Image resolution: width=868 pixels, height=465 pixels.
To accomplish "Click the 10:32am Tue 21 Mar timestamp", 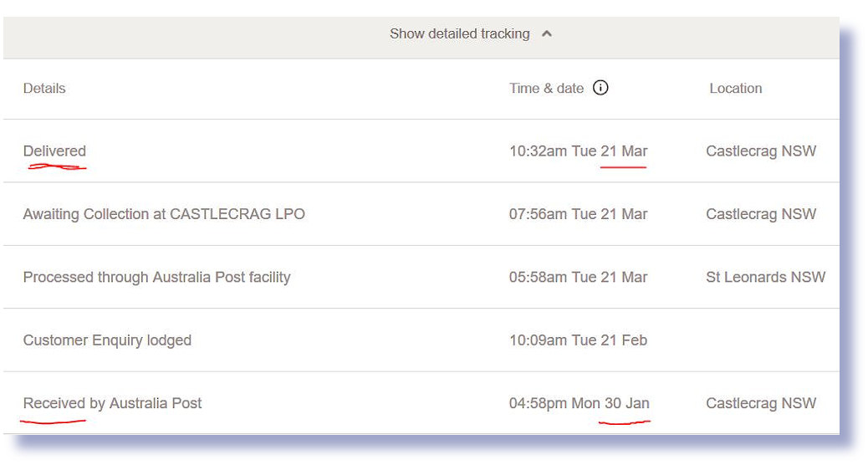I will coord(578,151).
